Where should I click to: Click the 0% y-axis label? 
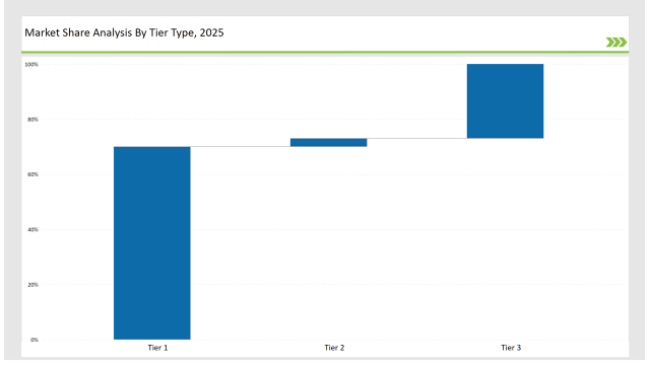coord(34,340)
